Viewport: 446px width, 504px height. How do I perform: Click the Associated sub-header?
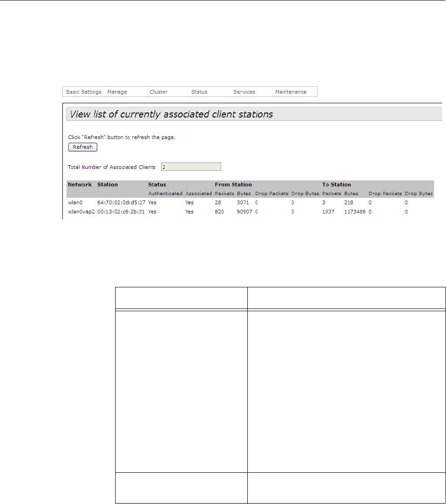[x=198, y=194]
